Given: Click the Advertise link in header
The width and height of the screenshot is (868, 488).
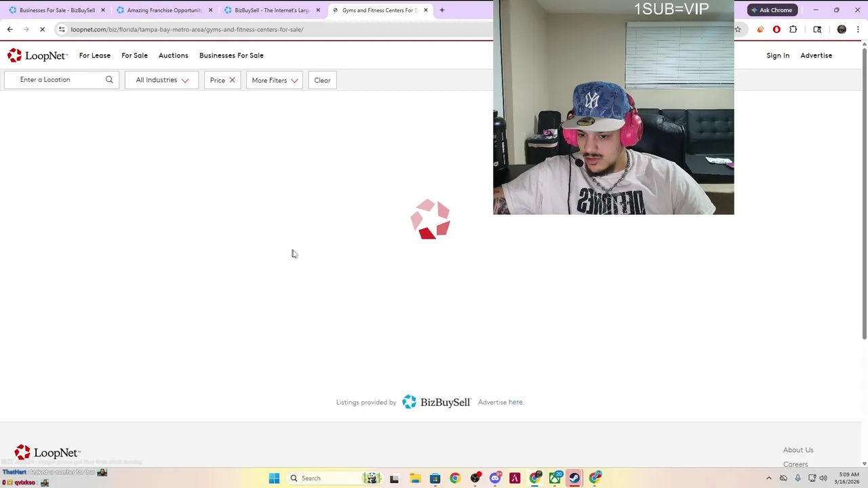Looking at the screenshot, I should (x=816, y=56).
